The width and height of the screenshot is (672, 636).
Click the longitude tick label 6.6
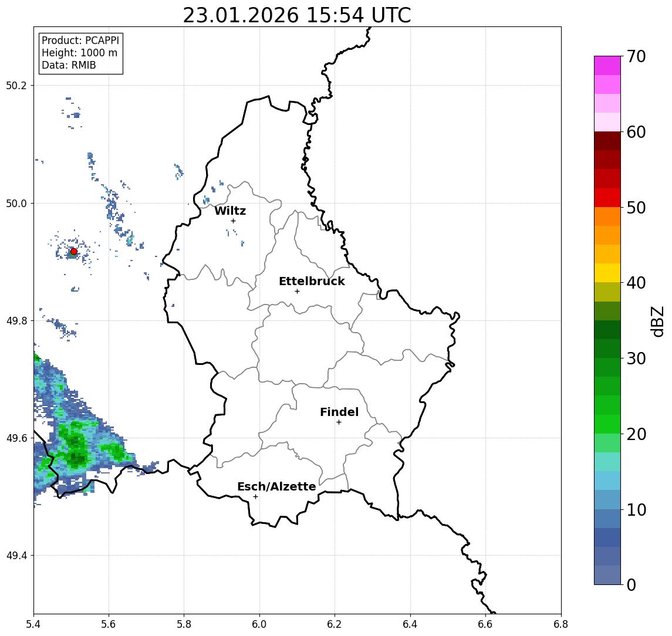(485, 624)
